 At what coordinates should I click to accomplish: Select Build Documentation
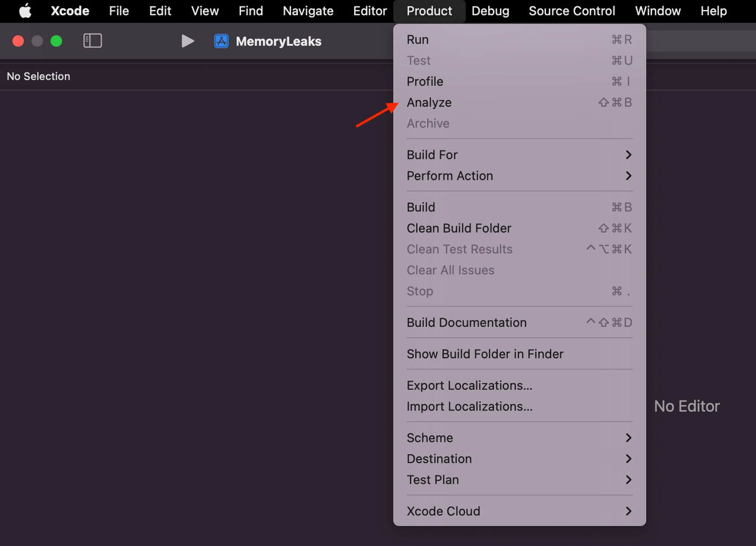(x=467, y=322)
